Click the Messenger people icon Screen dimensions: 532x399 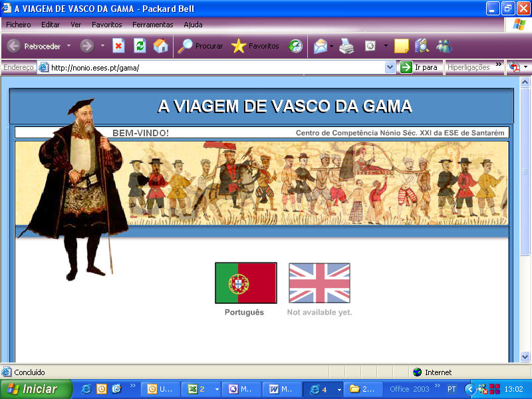tap(444, 46)
